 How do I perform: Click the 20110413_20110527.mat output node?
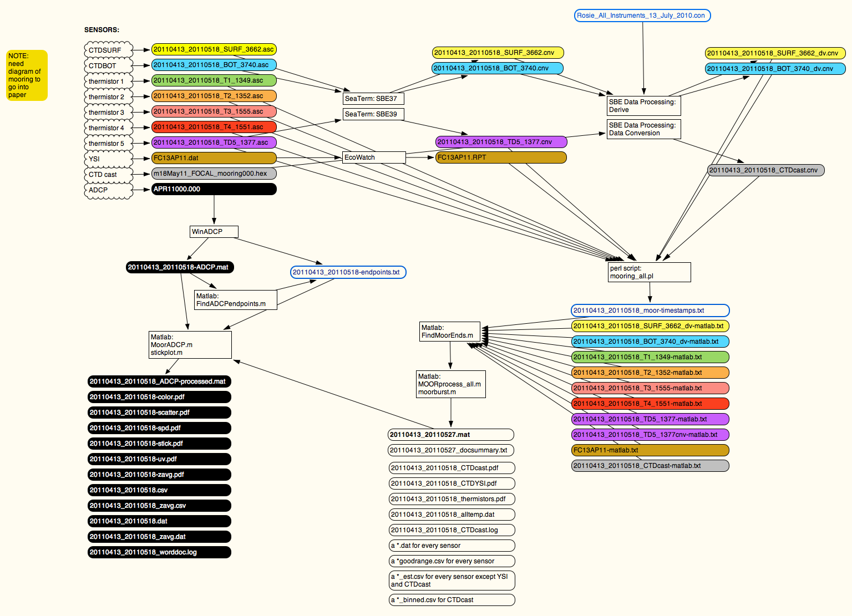point(450,435)
